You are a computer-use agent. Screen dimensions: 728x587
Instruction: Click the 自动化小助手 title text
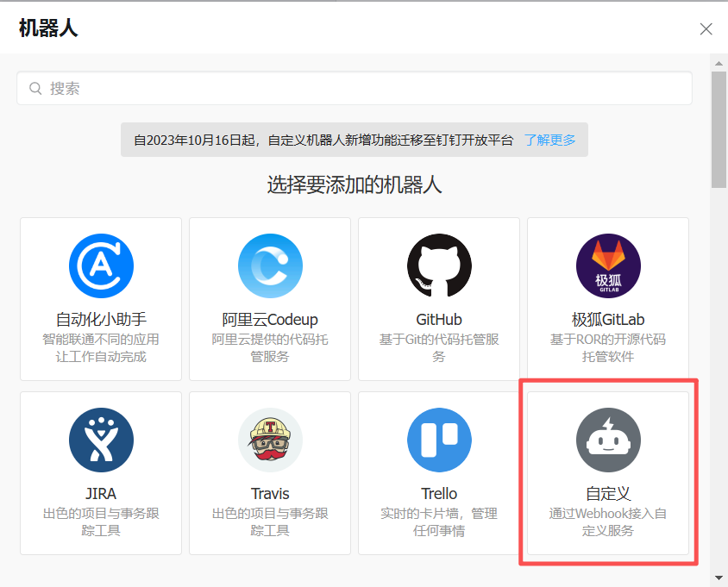click(x=101, y=319)
